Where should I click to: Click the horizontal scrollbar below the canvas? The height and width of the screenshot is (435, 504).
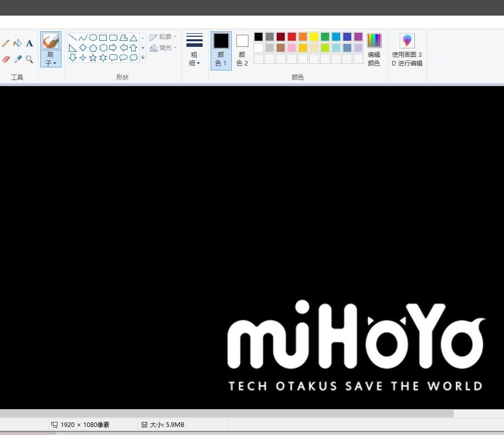(x=227, y=413)
